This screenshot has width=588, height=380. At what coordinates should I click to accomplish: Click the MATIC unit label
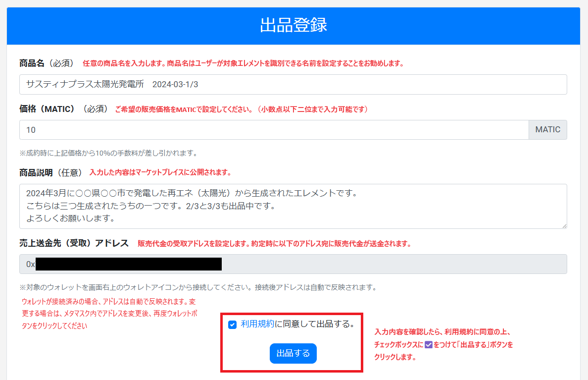(x=547, y=130)
